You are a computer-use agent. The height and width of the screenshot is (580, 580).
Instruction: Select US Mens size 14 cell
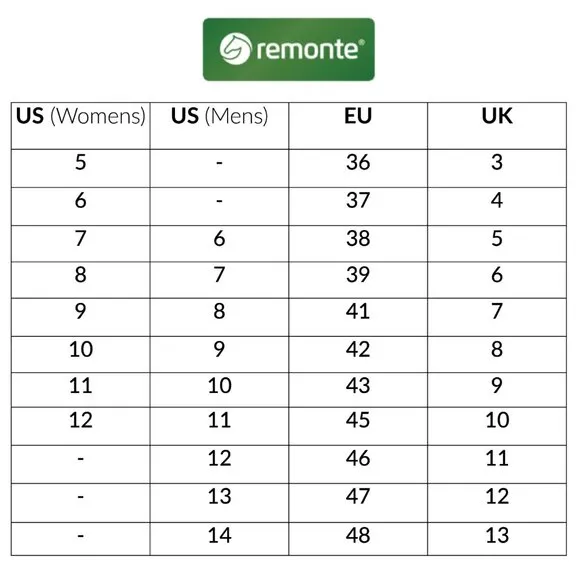[x=219, y=539]
